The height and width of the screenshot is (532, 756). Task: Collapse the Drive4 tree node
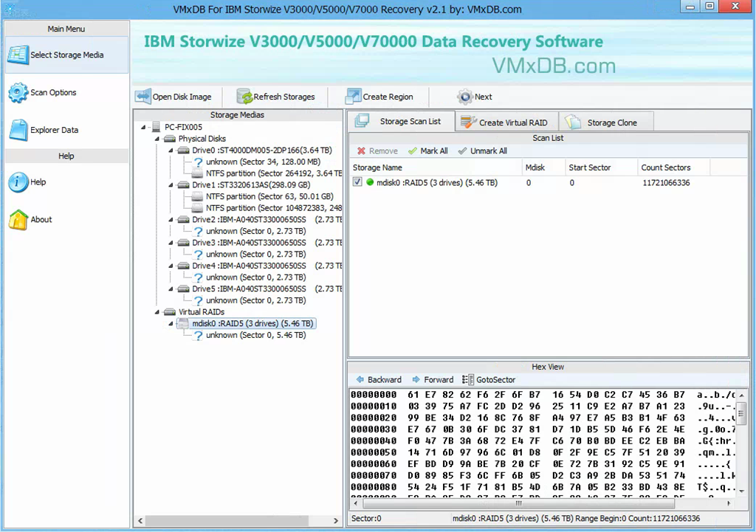171,266
